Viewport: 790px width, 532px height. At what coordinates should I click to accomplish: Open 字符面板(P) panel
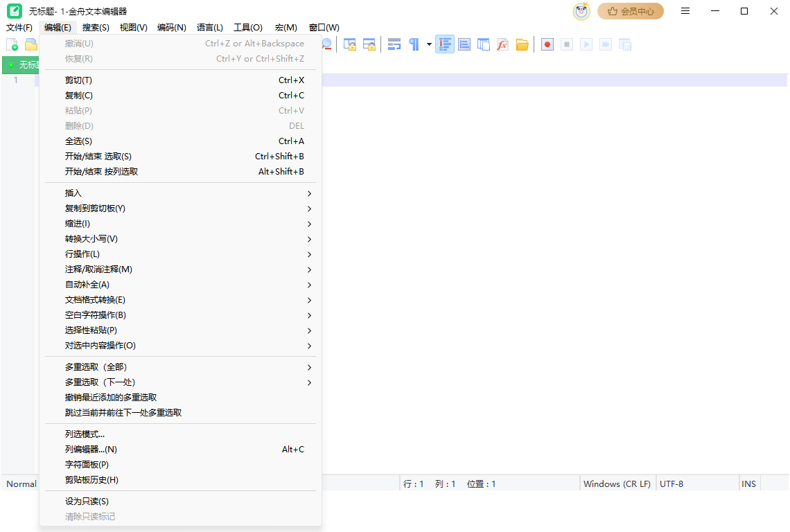click(x=180, y=465)
